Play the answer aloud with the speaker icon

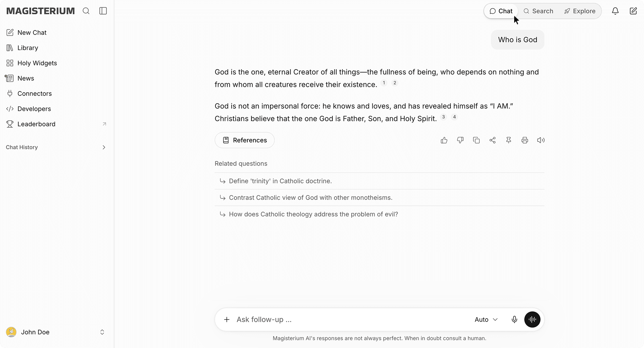click(541, 140)
